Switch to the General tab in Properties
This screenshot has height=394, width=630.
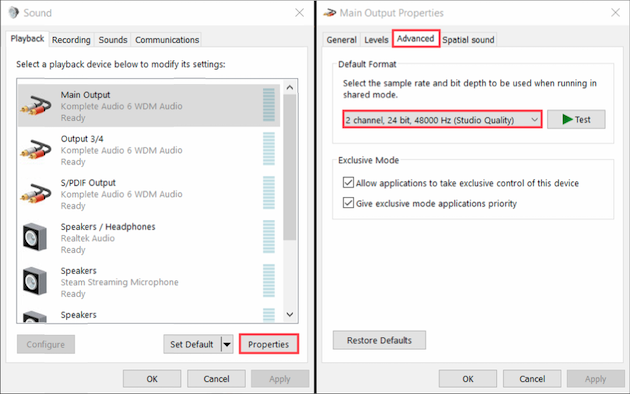click(341, 40)
